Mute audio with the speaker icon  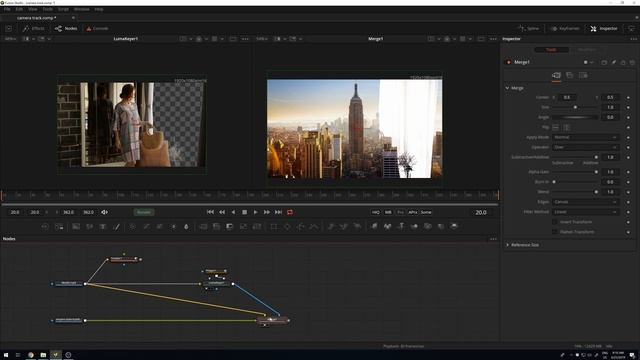[x=104, y=212]
